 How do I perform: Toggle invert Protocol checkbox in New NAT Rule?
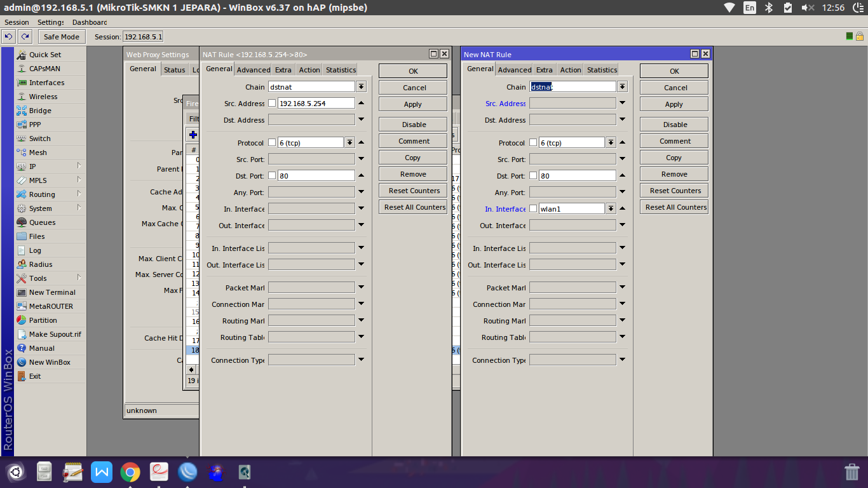[x=533, y=143]
